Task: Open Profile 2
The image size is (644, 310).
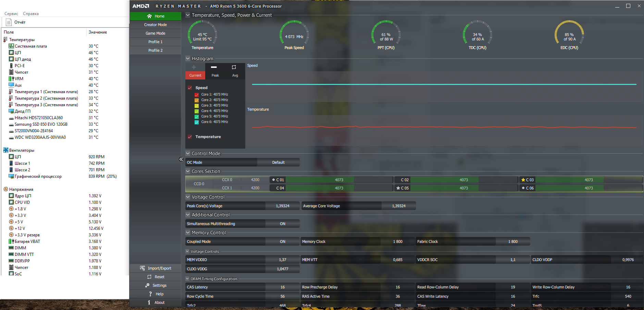Action: 156,50
